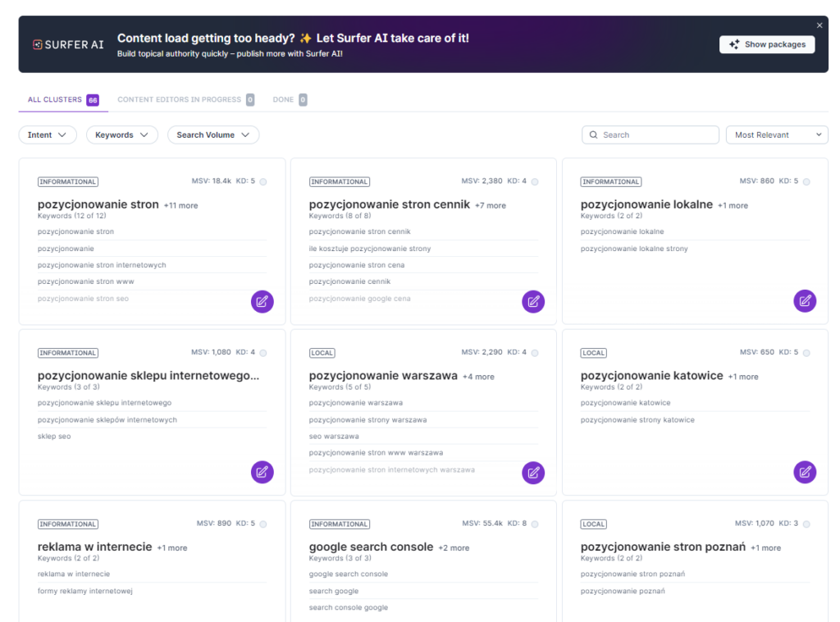
Task: Open content editor for pozycjonowanie stron cennik
Action: coord(533,301)
